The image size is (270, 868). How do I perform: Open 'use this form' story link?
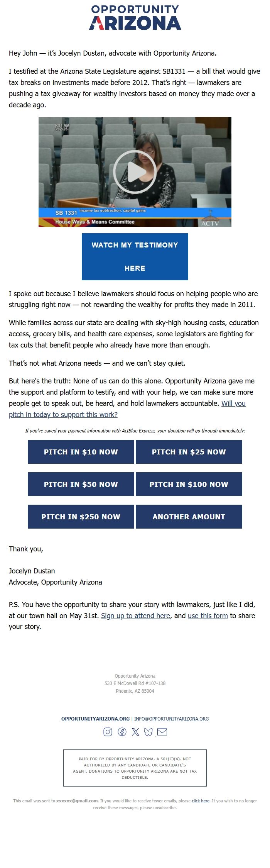pyautogui.click(x=207, y=615)
